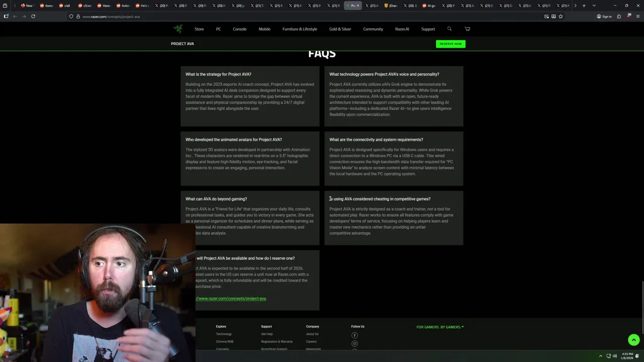The width and height of the screenshot is (644, 362).
Task: Switch to the AI-ge Reddit tab
Action: [428, 6]
